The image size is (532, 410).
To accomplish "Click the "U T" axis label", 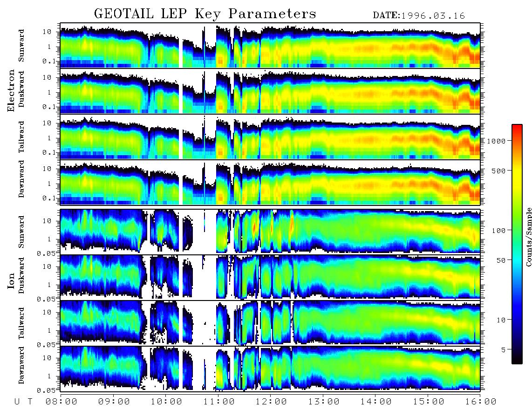I will pyautogui.click(x=23, y=402).
